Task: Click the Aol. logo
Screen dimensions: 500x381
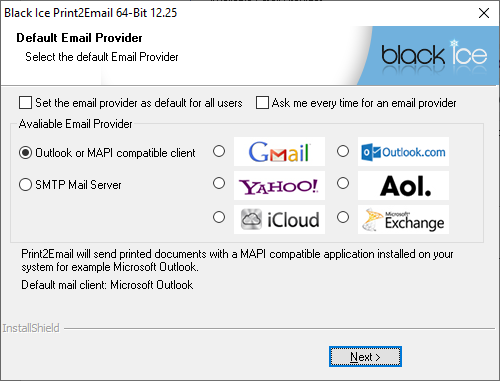Action: pos(403,186)
